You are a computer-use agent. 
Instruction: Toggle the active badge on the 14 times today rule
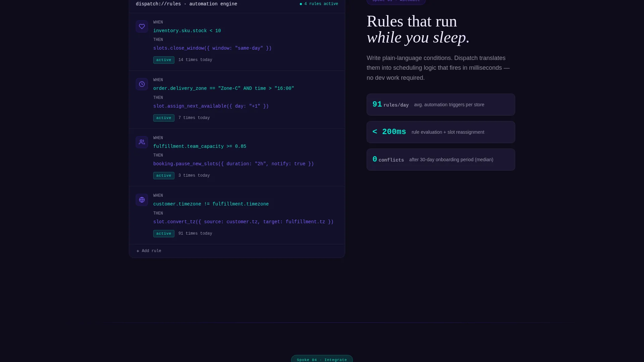tap(164, 60)
